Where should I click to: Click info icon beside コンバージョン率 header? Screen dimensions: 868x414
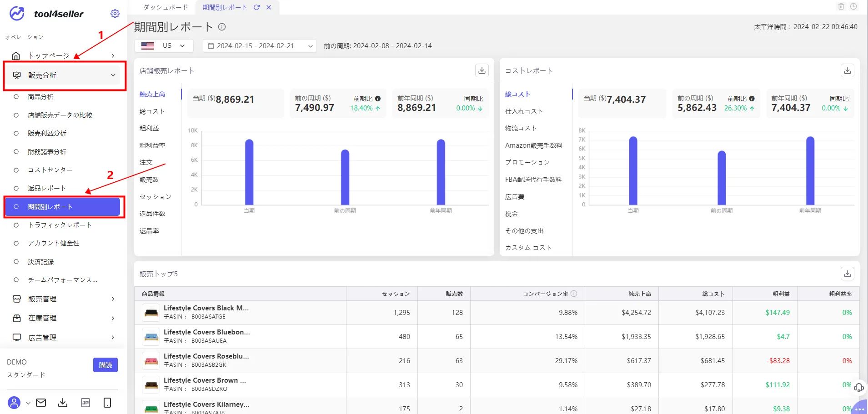pos(574,294)
